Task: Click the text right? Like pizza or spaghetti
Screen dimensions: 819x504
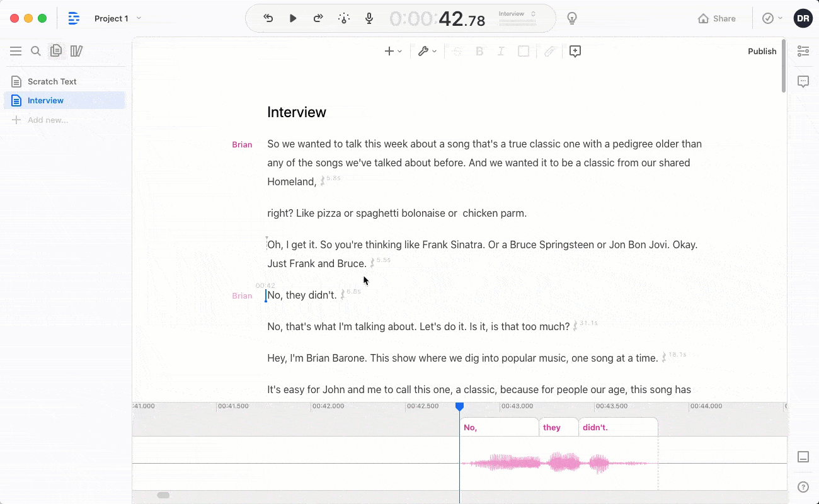Action: click(361, 214)
